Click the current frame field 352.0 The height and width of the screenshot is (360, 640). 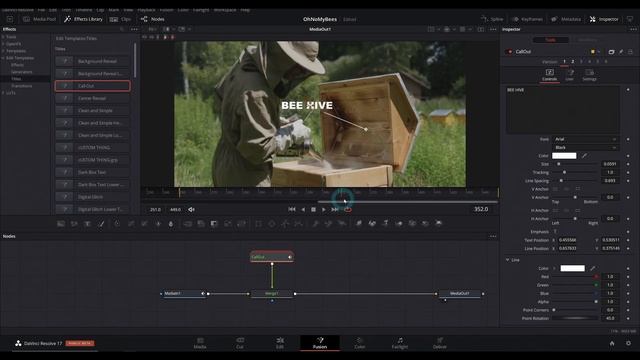(x=481, y=209)
